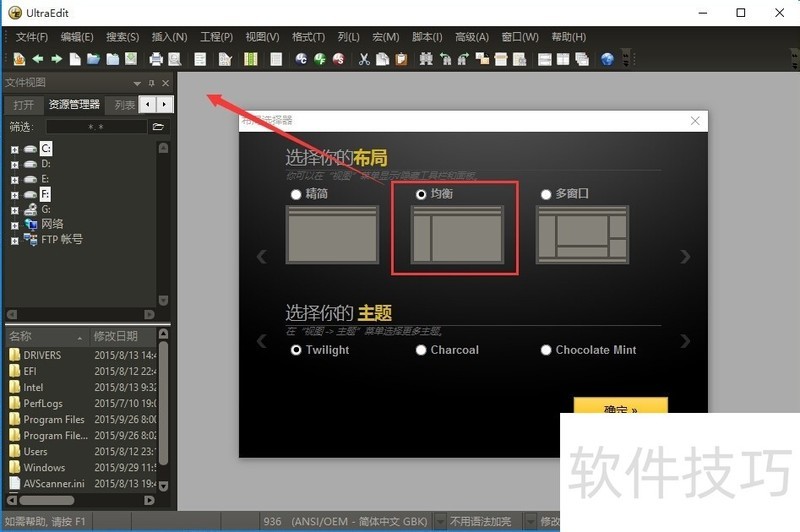Find previous with the left-arrow binoculars icon
This screenshot has width=800, height=532.
click(445, 59)
